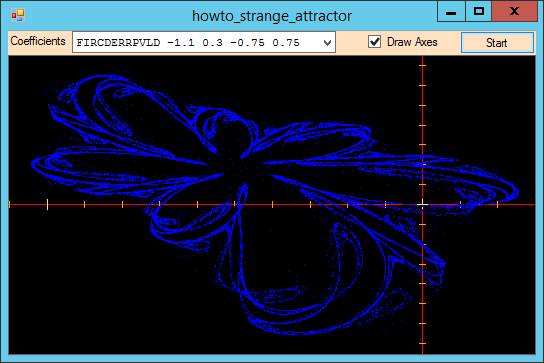Toggle axes using the Draw Axes label

pyautogui.click(x=412, y=42)
